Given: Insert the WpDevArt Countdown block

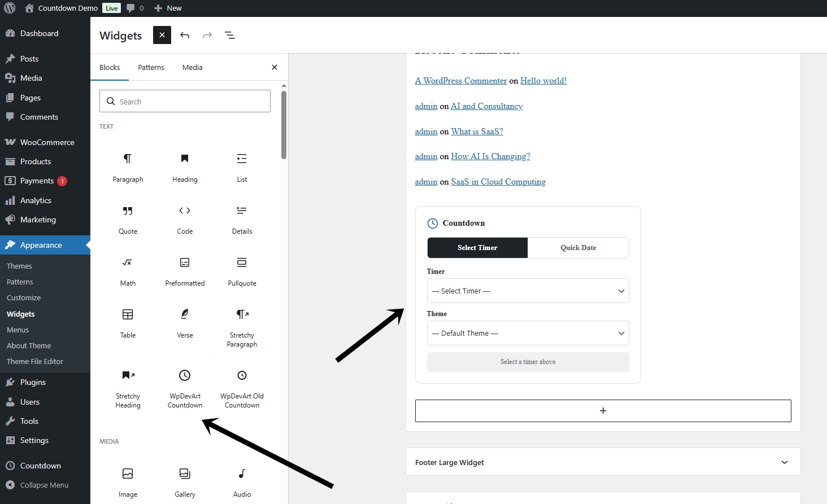Looking at the screenshot, I should pos(185,388).
